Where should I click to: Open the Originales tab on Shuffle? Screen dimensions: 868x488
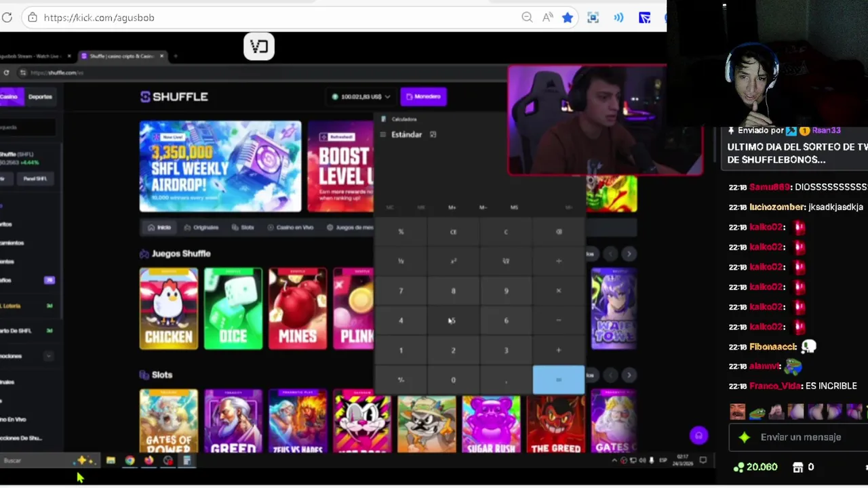click(201, 228)
